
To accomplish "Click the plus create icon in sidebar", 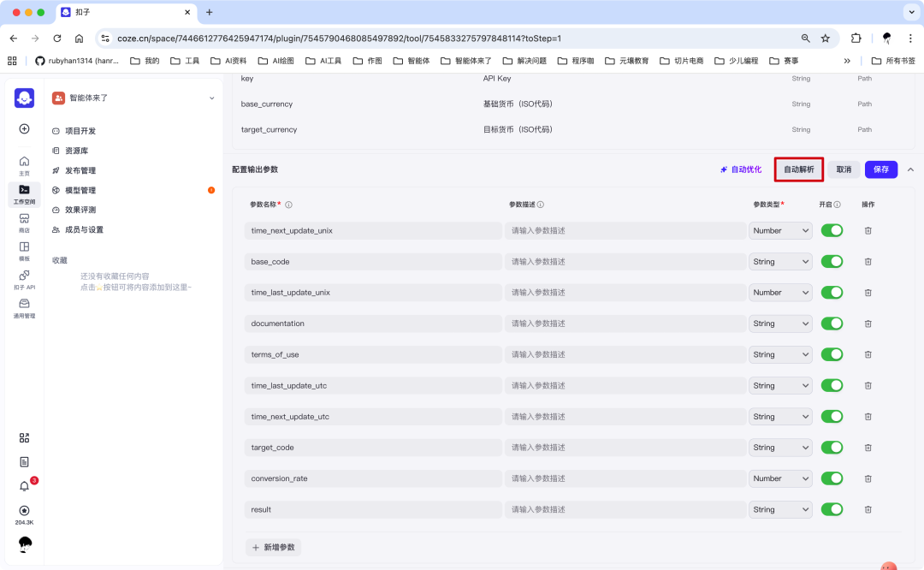I will [24, 128].
